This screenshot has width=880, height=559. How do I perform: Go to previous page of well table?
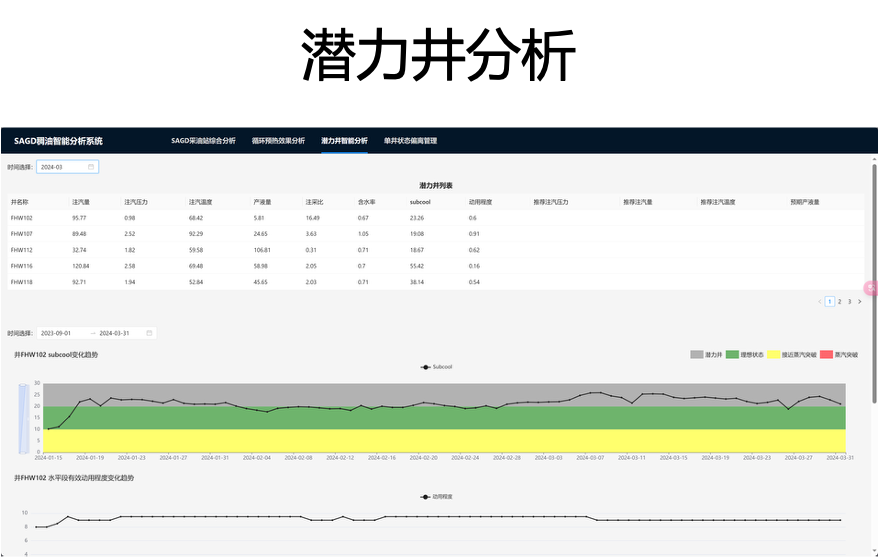820,301
